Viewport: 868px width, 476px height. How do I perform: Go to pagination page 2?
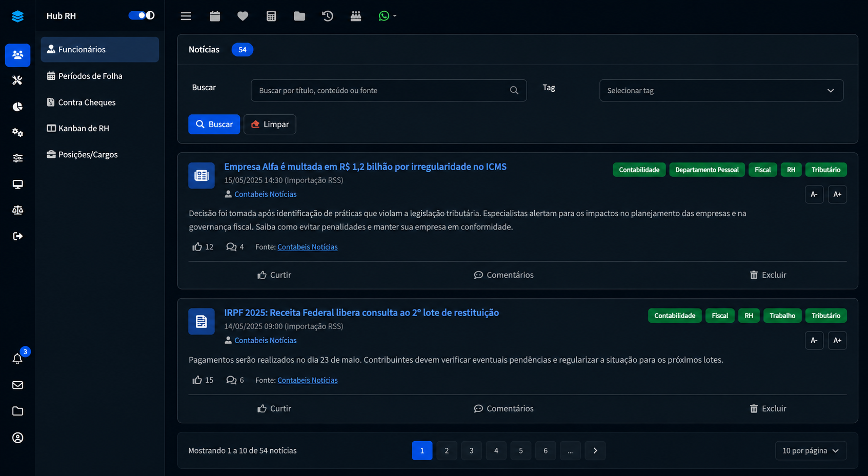point(447,451)
